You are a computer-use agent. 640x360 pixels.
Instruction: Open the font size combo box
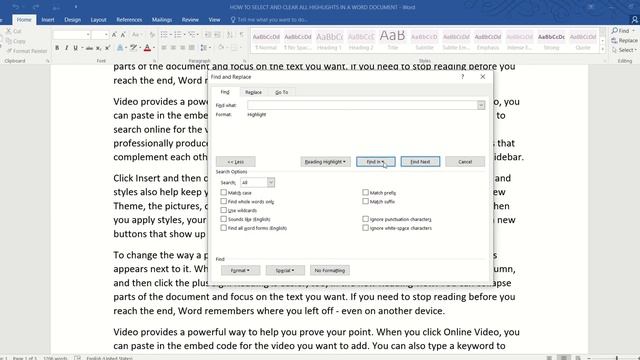point(100,35)
